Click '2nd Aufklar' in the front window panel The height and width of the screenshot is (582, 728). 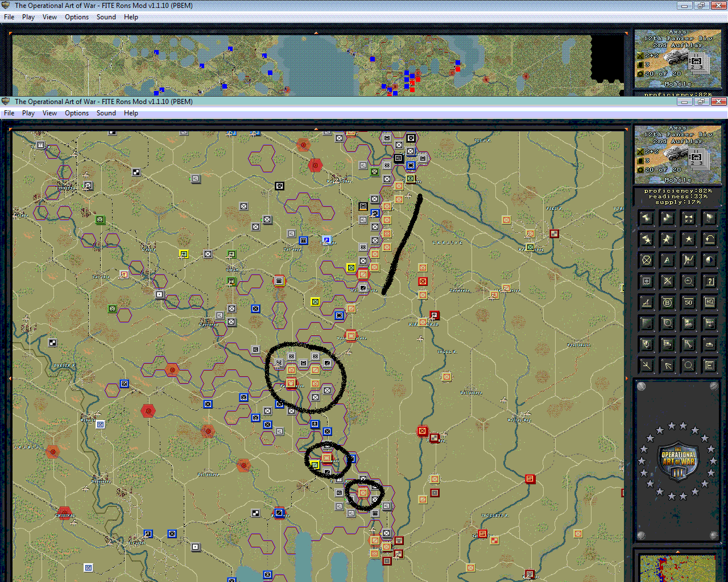coord(678,142)
